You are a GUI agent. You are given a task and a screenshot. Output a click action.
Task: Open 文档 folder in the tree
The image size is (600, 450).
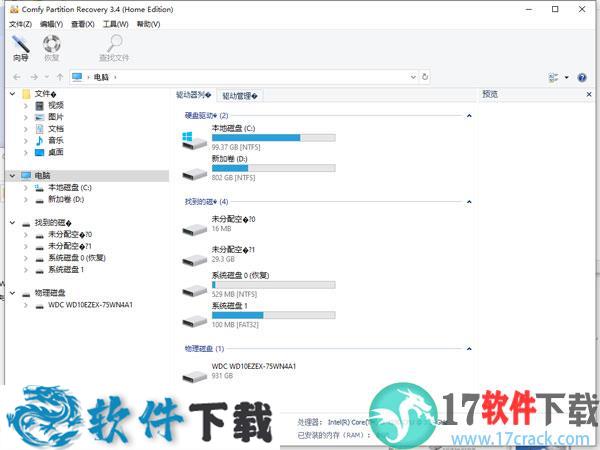click(55, 129)
